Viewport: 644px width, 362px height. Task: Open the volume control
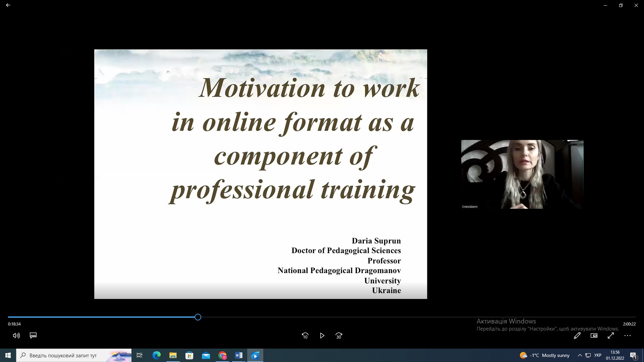(16, 336)
